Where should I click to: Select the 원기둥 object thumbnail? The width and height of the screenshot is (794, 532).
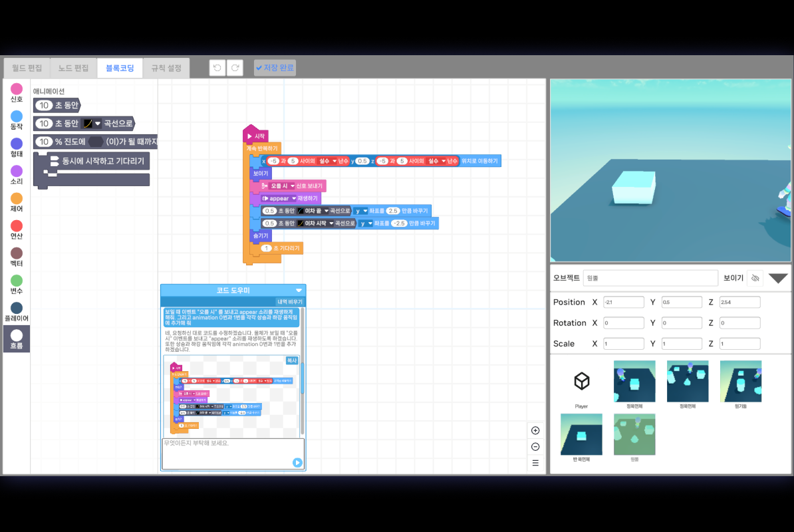[741, 380]
